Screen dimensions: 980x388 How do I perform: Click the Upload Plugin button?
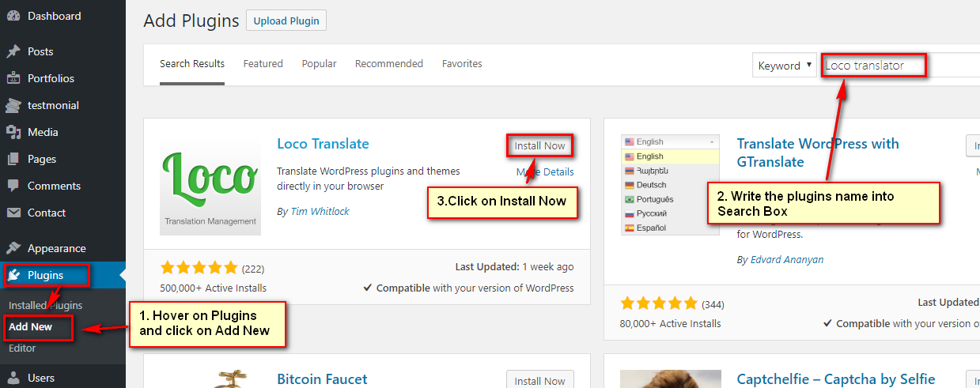[286, 21]
